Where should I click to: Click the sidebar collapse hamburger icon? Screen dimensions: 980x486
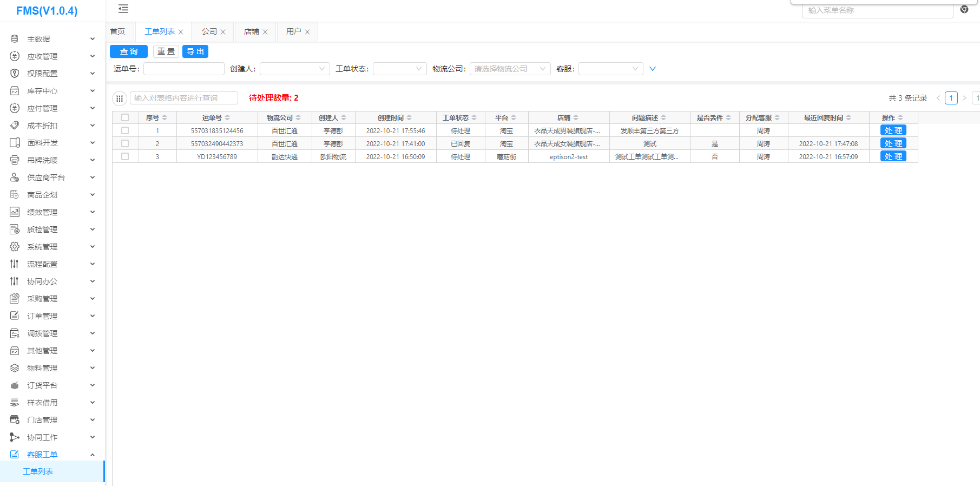(123, 9)
